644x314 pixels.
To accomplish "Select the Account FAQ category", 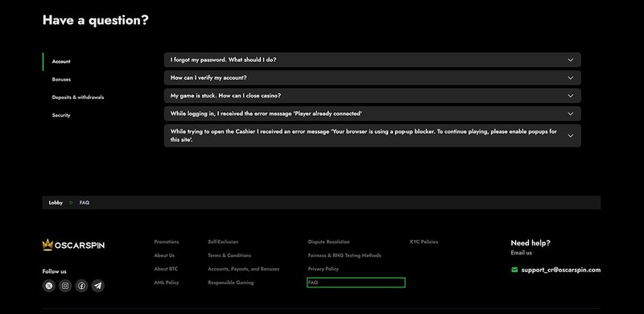I will coord(61,62).
